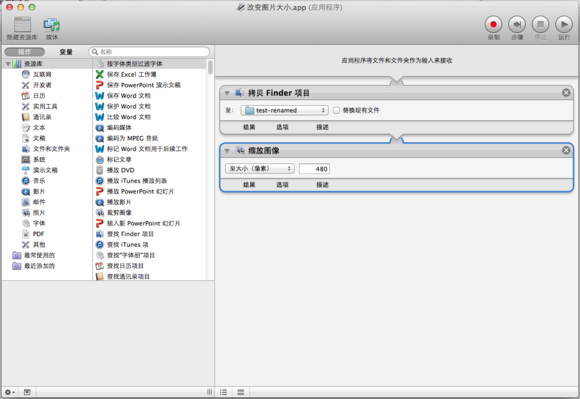This screenshot has width=580, height=399.
Task: Select the 影片 category in the library
Action: (39, 192)
